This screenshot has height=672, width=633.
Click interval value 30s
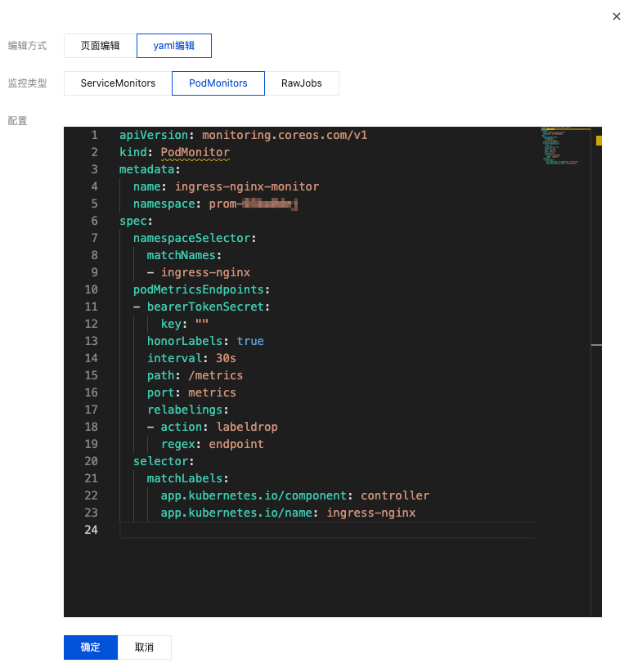(226, 358)
